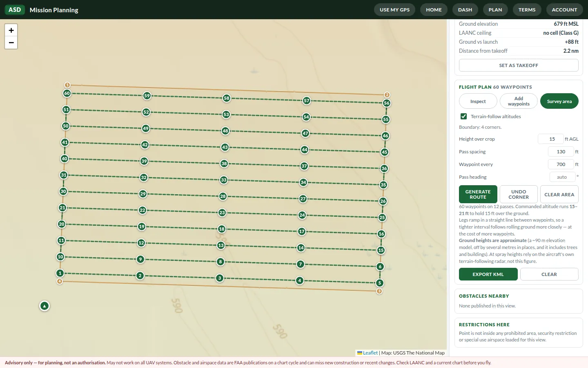Image resolution: width=588 pixels, height=368 pixels.
Task: Click USE MY GPS button
Action: pyautogui.click(x=394, y=10)
